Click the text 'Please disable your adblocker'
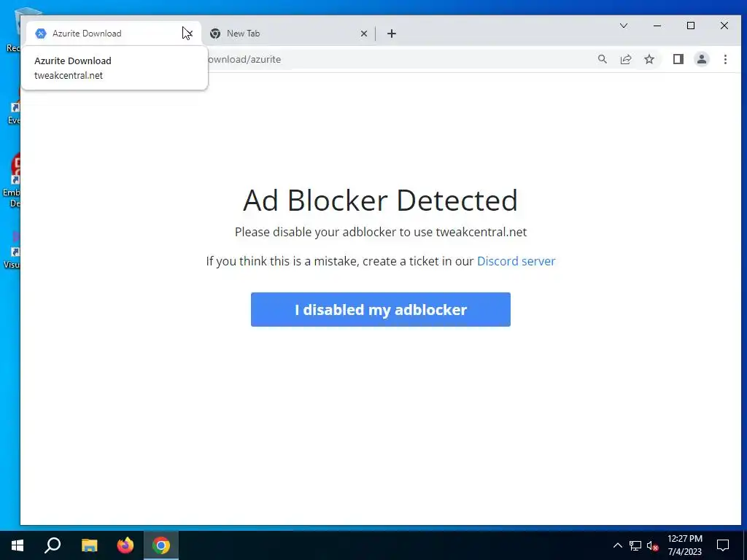Image resolution: width=747 pixels, height=560 pixels. click(315, 232)
